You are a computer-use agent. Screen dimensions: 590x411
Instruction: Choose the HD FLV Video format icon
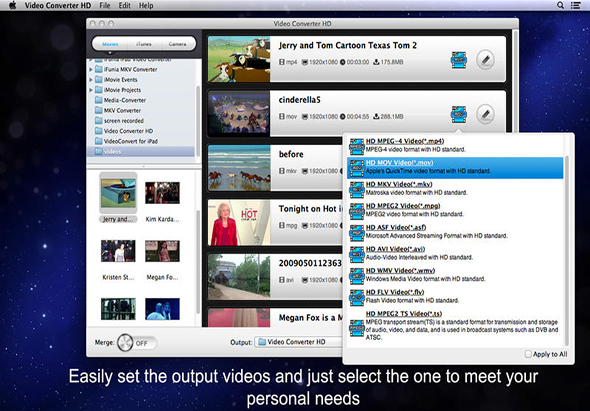[356, 297]
